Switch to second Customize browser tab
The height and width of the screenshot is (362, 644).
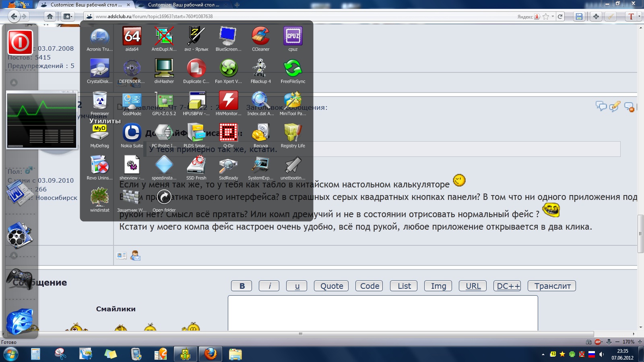coord(184,5)
